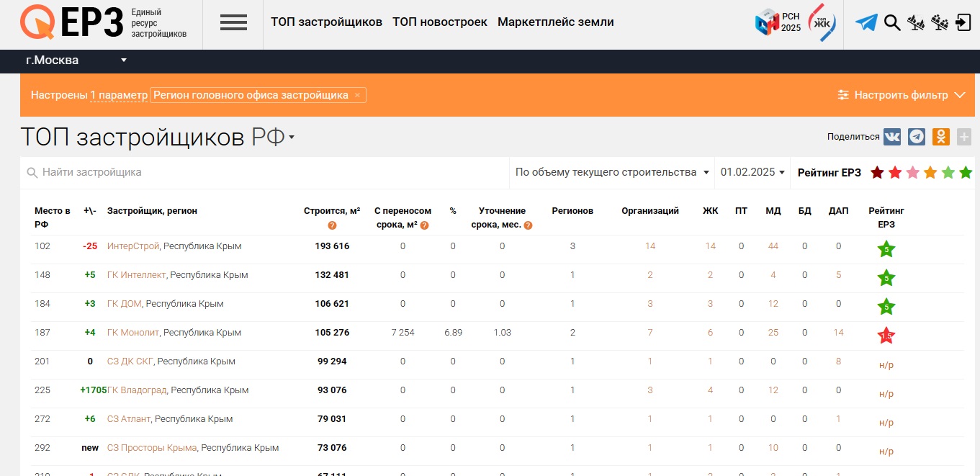Click СЗ ДК СКГ's н/р rating
Screen dimensions: 980x476
tap(886, 365)
